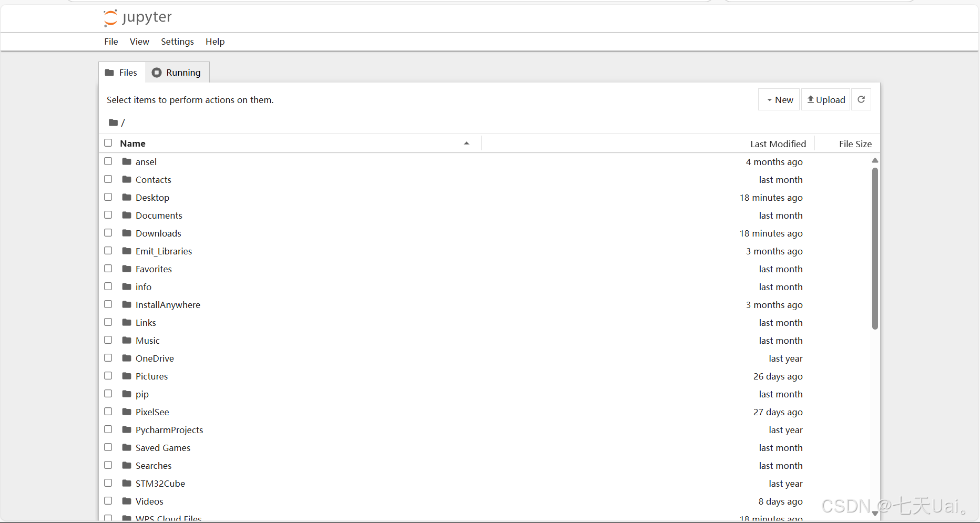Click the PixelSee folder icon

[x=127, y=412]
